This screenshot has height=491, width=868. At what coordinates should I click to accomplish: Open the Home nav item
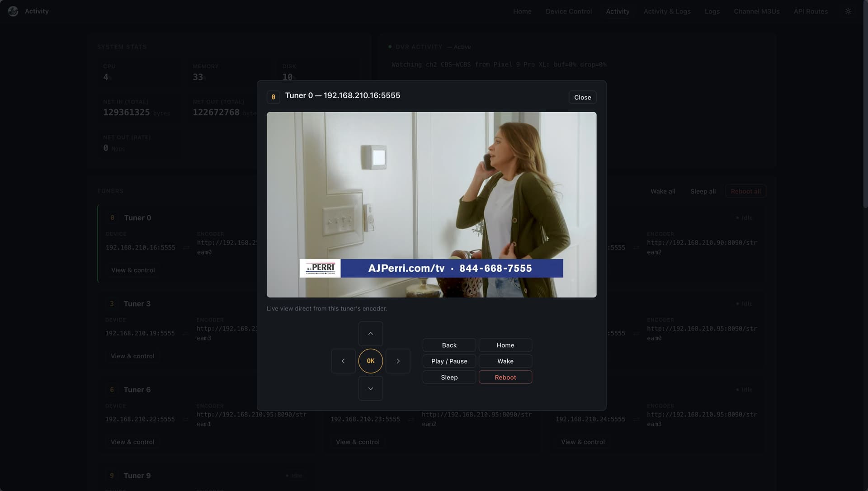[522, 11]
